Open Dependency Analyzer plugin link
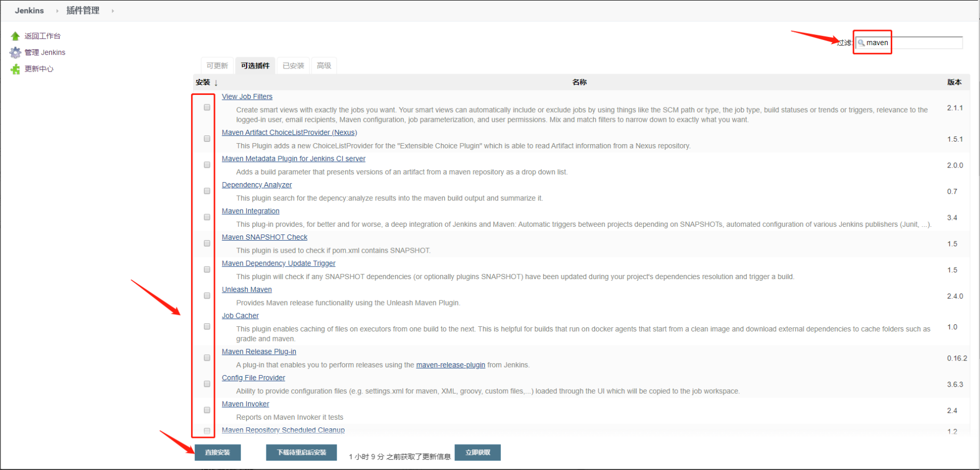This screenshot has height=470, width=980. coord(256,185)
